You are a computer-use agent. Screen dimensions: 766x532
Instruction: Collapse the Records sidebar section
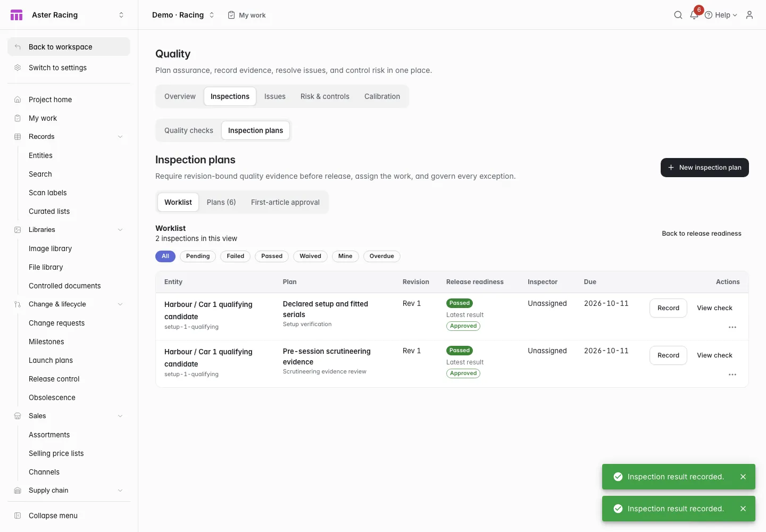[x=120, y=137]
